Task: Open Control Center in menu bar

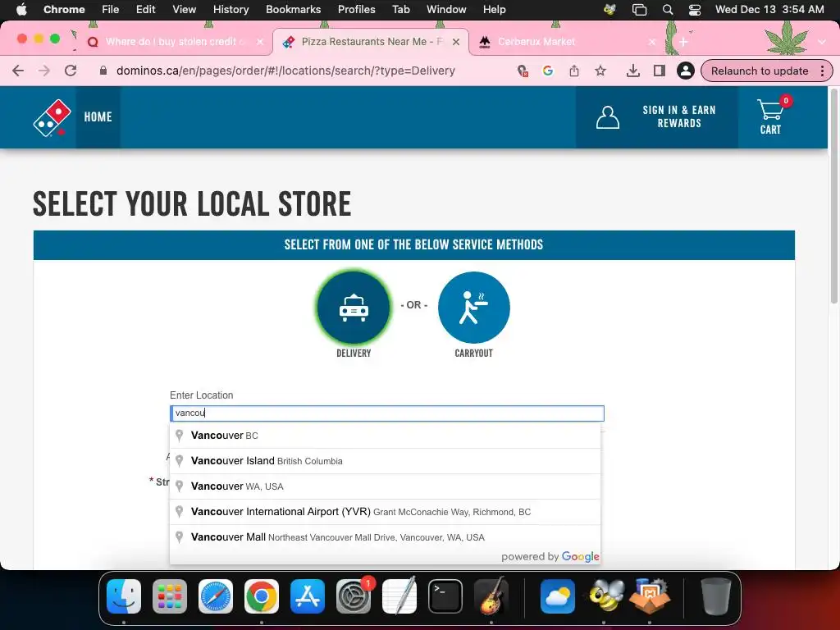Action: [695, 9]
